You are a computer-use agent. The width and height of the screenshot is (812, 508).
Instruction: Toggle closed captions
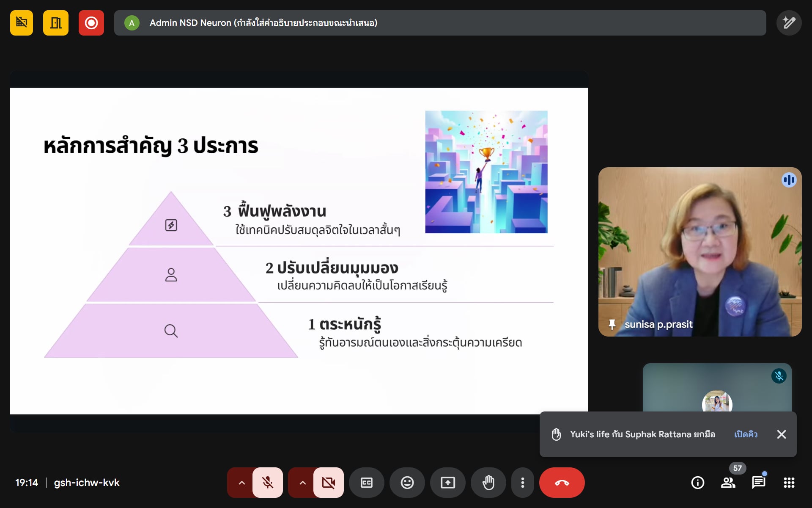(366, 483)
